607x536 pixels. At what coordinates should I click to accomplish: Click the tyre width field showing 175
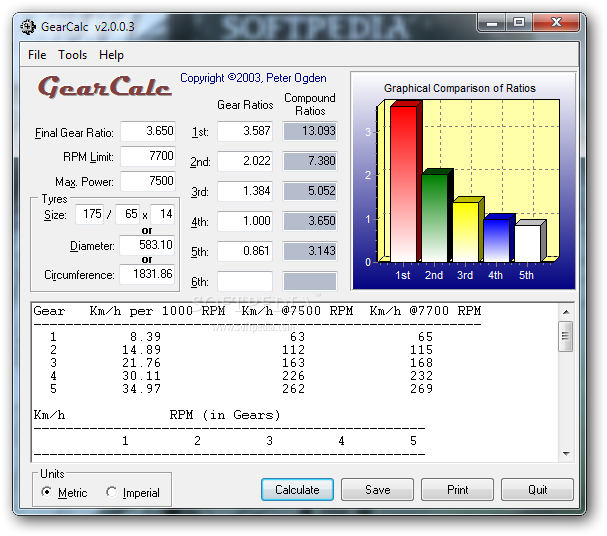89,214
